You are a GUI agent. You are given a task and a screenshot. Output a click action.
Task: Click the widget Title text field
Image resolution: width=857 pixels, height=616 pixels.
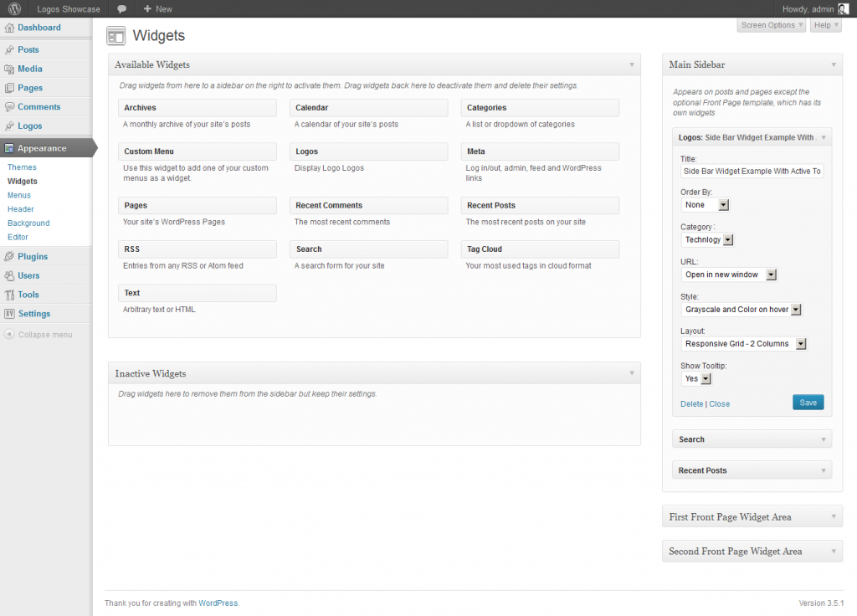(752, 171)
